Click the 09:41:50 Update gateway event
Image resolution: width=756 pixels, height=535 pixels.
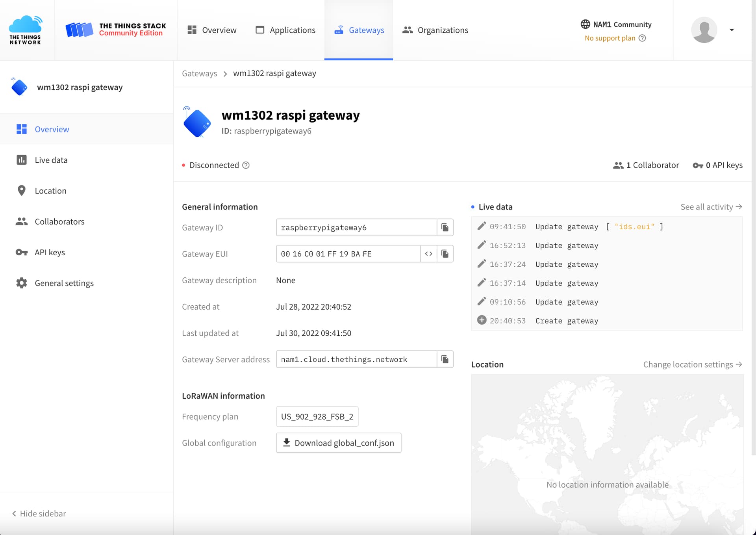(607, 227)
